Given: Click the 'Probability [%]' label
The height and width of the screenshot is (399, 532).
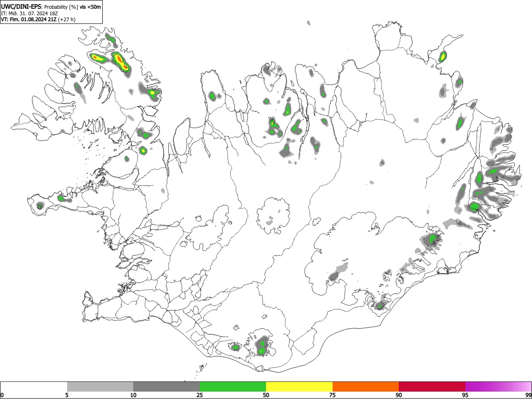Looking at the screenshot, I should pos(61,7).
